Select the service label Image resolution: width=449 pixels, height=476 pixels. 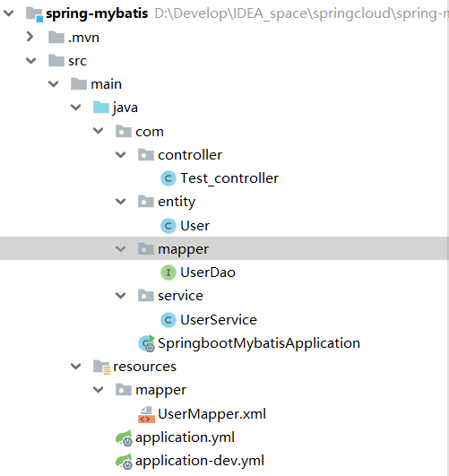click(x=180, y=296)
